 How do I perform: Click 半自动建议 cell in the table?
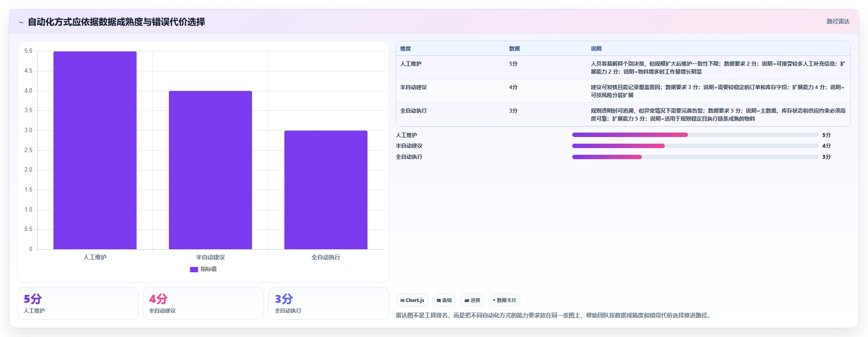413,87
